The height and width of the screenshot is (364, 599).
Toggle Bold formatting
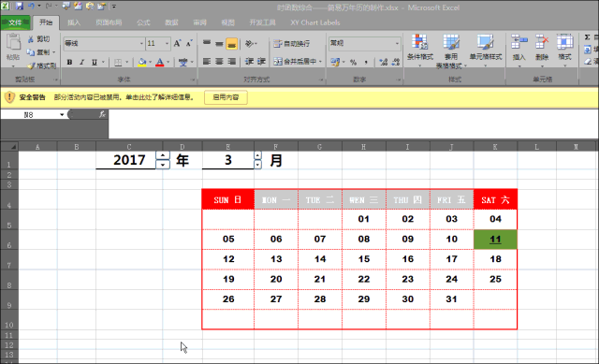tap(69, 62)
